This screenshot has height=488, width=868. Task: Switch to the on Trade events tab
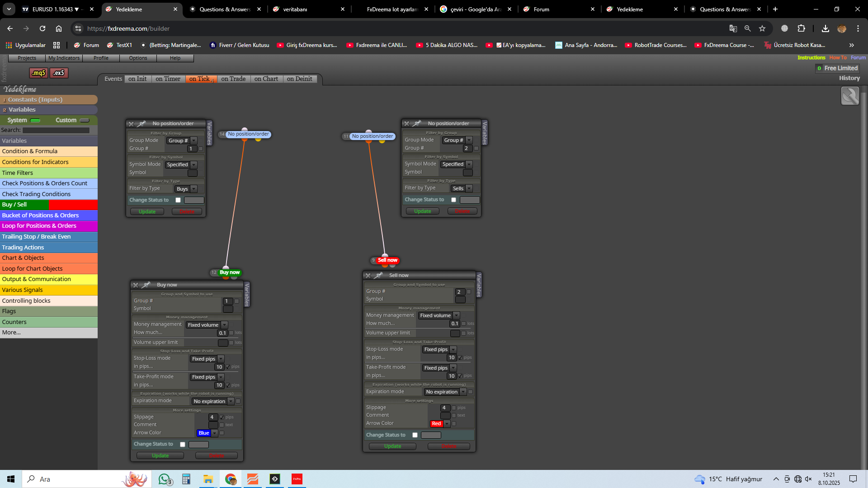pyautogui.click(x=233, y=79)
